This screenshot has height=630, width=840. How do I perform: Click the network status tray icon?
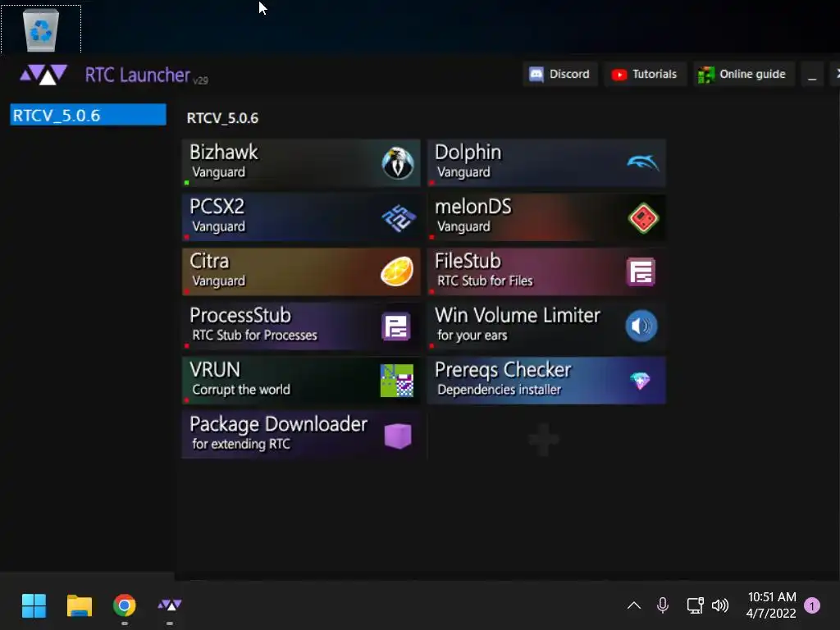click(695, 605)
